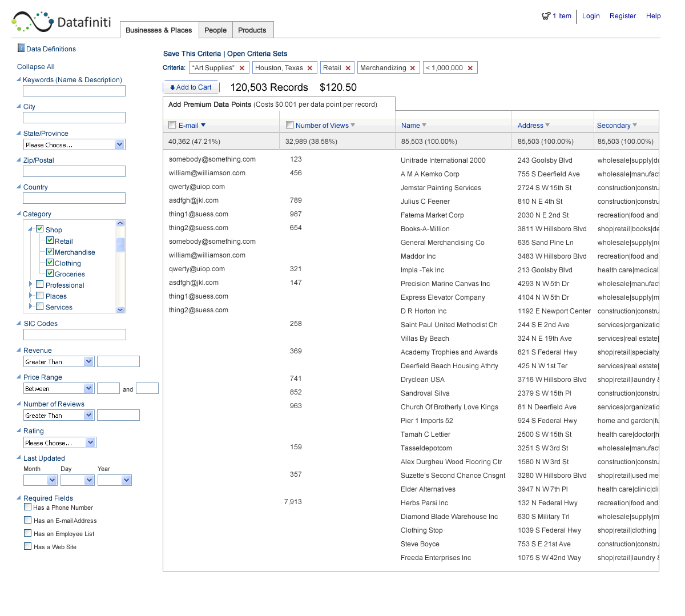Viewport: 685px width, 616px height.
Task: Collapse the Last Updated section triangle
Action: point(19,458)
